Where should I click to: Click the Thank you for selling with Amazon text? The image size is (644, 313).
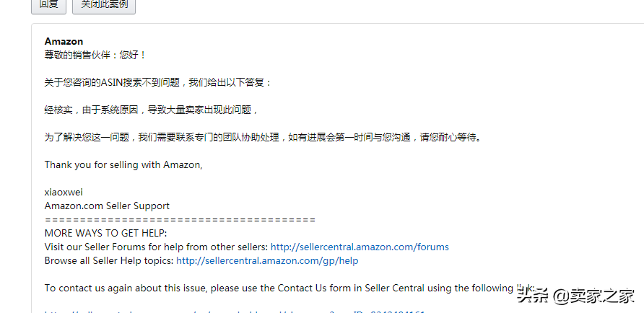[123, 164]
